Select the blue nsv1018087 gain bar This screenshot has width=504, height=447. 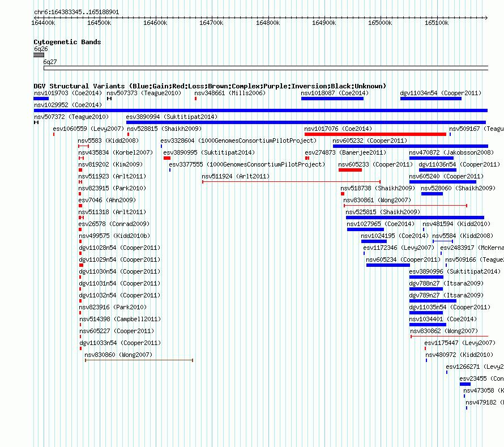click(332, 99)
